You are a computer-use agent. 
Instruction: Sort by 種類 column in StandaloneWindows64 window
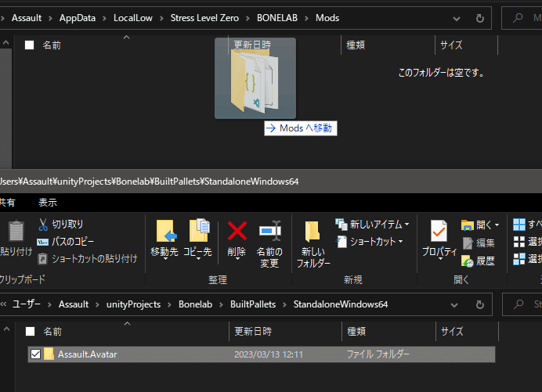point(356,332)
